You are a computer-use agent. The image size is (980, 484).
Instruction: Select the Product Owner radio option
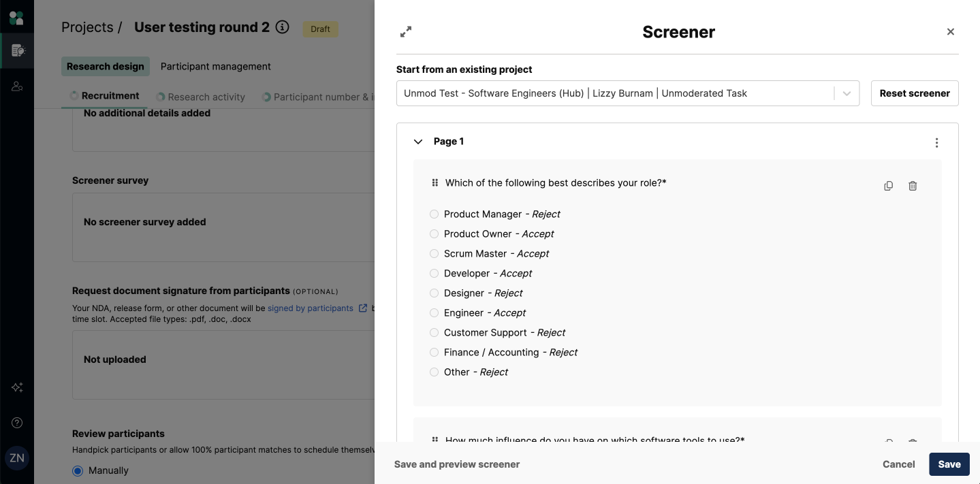tap(434, 234)
